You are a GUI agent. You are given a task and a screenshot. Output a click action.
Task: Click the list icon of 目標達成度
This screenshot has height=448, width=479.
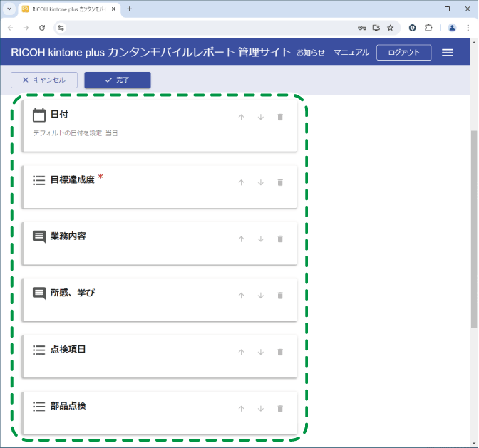[39, 180]
